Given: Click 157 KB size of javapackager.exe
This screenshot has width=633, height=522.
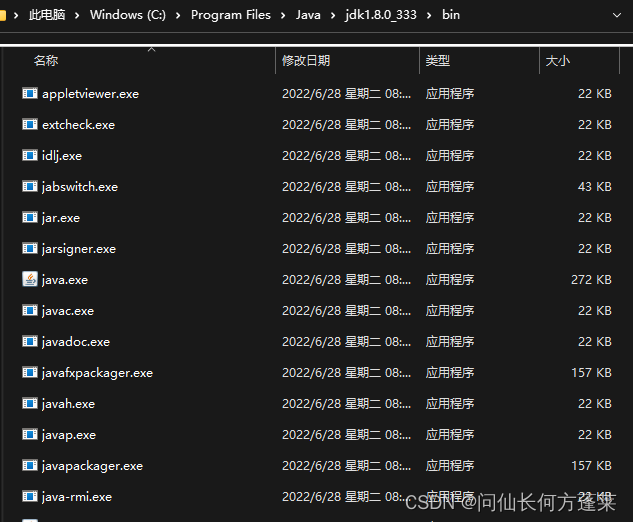Looking at the screenshot, I should pos(591,465).
